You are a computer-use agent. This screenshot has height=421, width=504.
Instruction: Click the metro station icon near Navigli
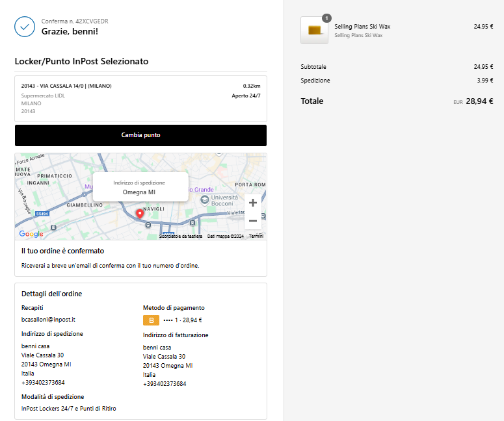click(148, 225)
